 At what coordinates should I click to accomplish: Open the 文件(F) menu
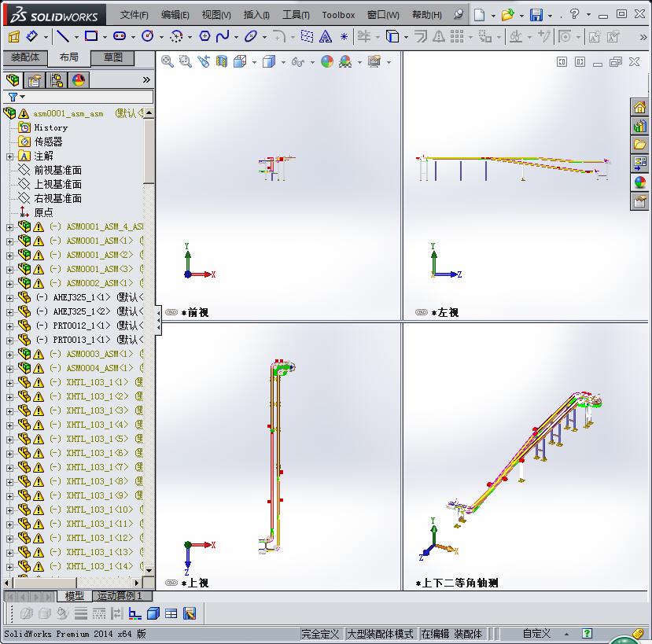tap(134, 15)
